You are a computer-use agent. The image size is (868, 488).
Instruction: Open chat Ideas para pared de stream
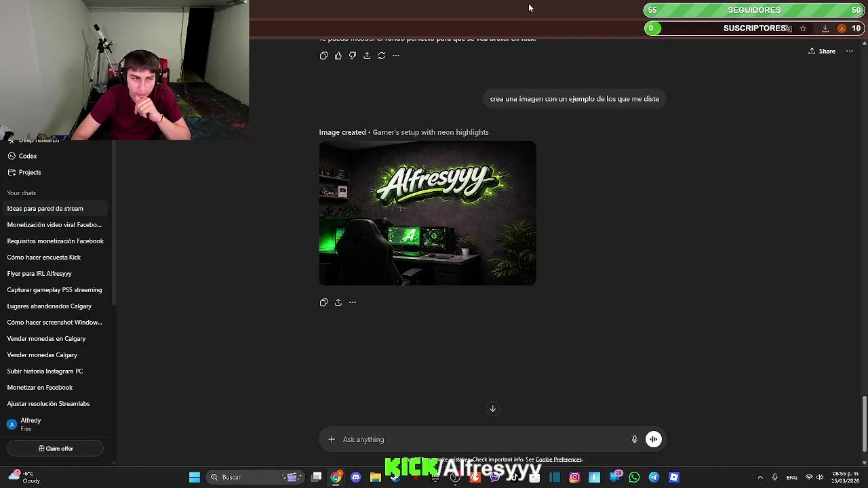(x=56, y=209)
